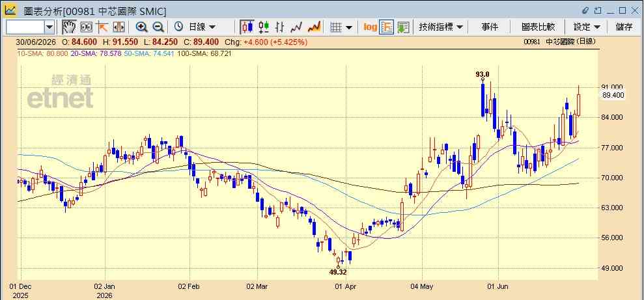Image resolution: width=644 pixels, height=300 pixels.
Task: Click the 04 May date axis label
Action: (x=422, y=286)
